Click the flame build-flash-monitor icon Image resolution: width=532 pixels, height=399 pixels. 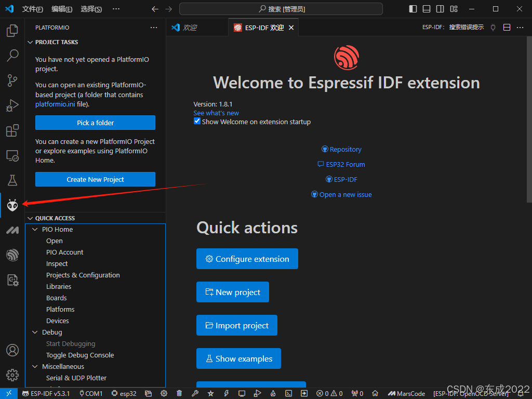(273, 394)
